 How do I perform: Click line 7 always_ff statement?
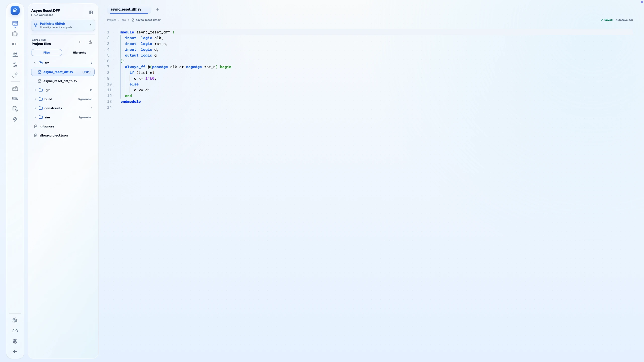[x=178, y=67]
